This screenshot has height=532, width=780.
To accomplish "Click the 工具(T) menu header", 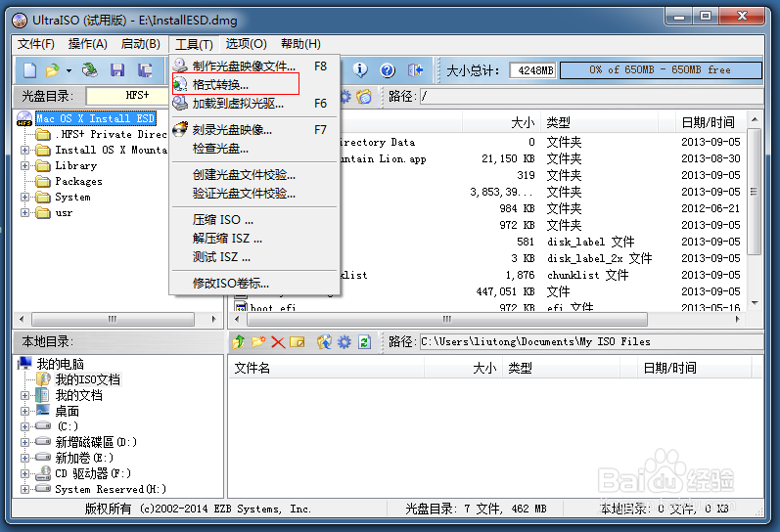I will click(x=194, y=44).
